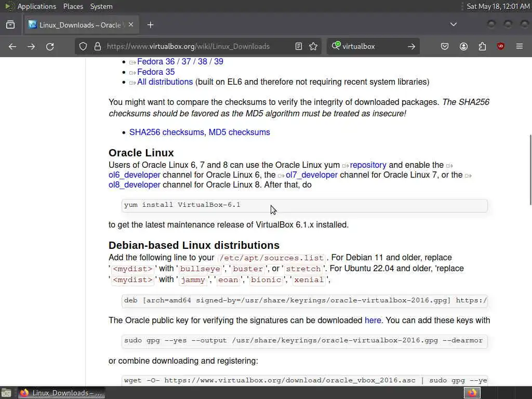This screenshot has height=399, width=532.
Task: Toggle reader view icon in address bar
Action: pos(299,46)
